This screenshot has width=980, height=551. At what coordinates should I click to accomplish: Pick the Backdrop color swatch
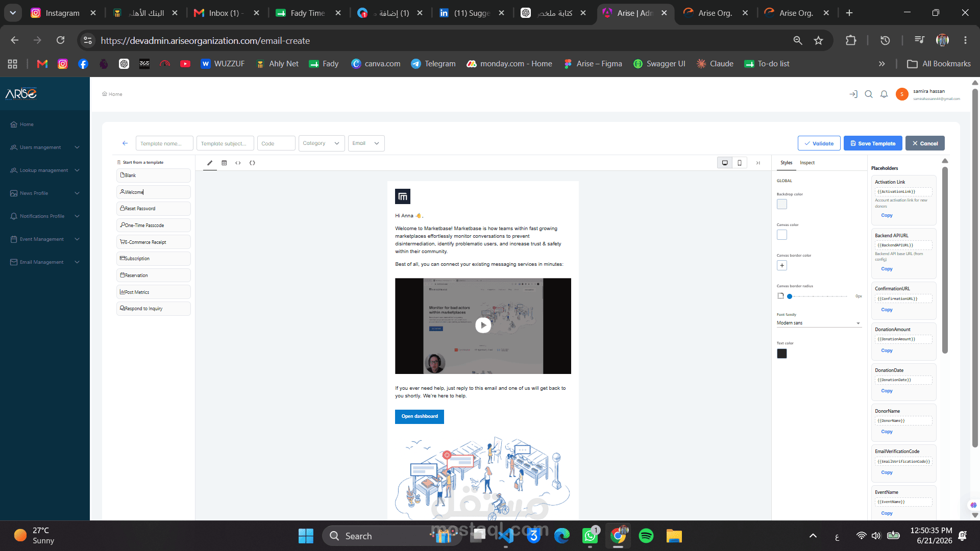pyautogui.click(x=782, y=204)
